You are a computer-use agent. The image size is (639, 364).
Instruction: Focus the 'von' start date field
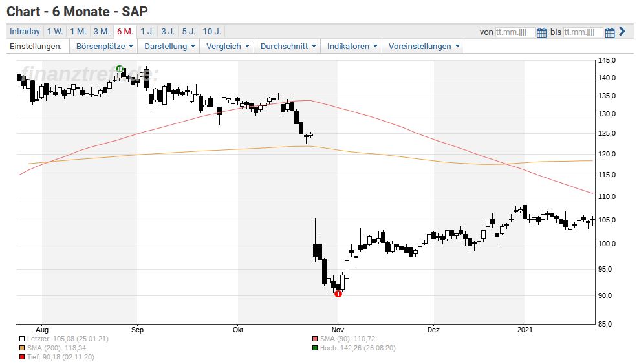515,32
